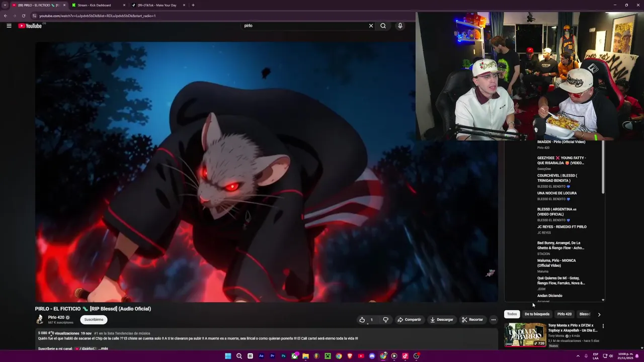Show more filter chips with right arrow
The image size is (644, 362).
[x=599, y=314]
